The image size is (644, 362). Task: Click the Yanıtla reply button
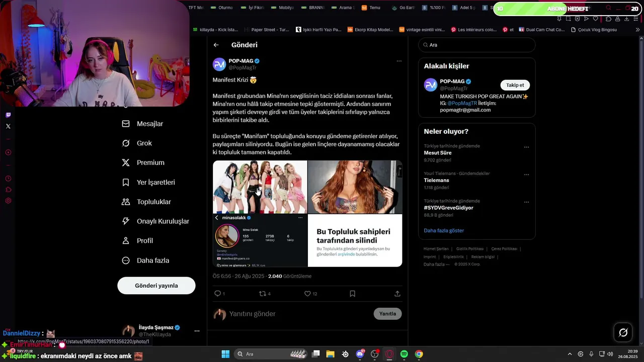387,314
